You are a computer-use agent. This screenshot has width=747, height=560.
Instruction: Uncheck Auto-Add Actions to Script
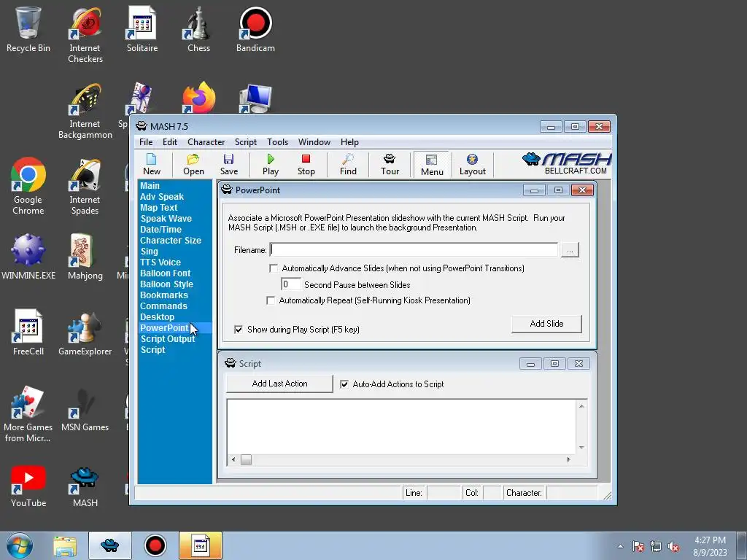pos(344,384)
